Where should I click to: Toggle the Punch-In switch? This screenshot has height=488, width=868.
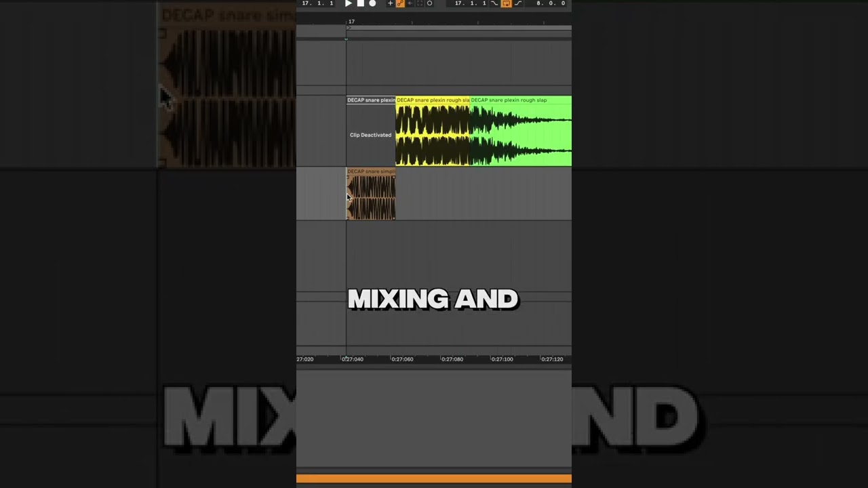(494, 3)
